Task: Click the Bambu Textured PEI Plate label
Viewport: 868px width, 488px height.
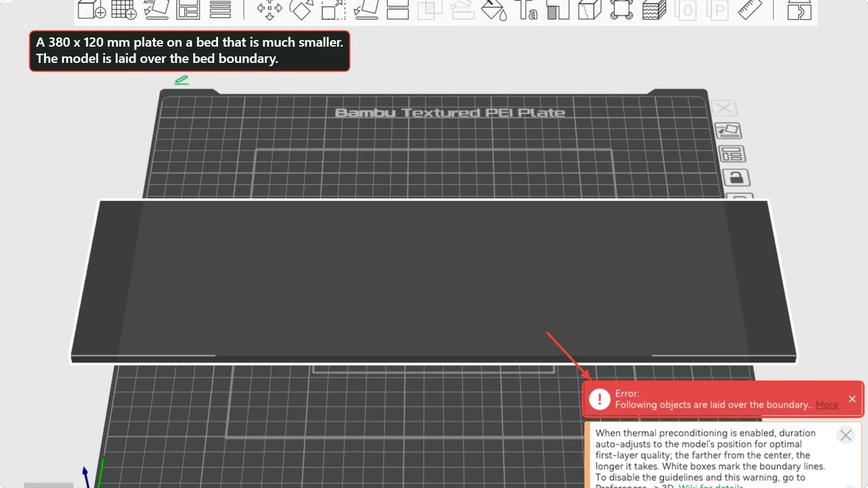Action: [450, 113]
